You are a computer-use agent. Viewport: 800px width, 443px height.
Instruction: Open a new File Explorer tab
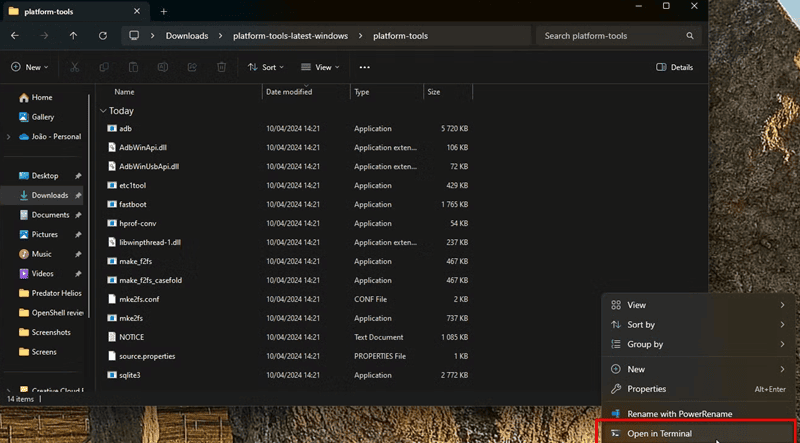[164, 11]
